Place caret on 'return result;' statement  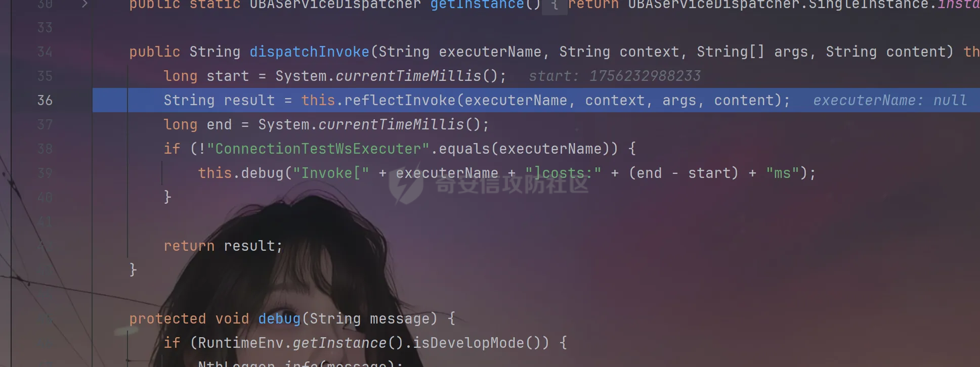pos(223,246)
